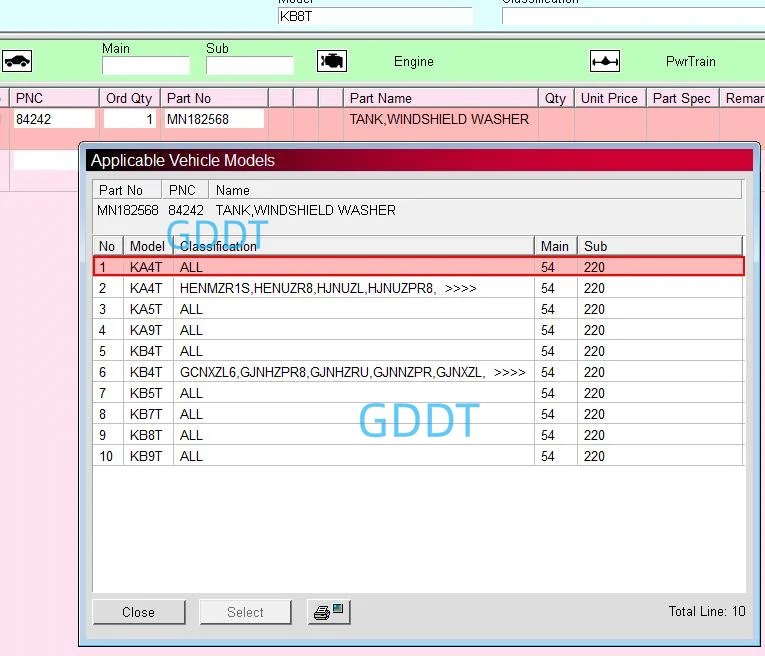The image size is (765, 656).
Task: Select row 10 KB9T ALL
Action: (418, 456)
